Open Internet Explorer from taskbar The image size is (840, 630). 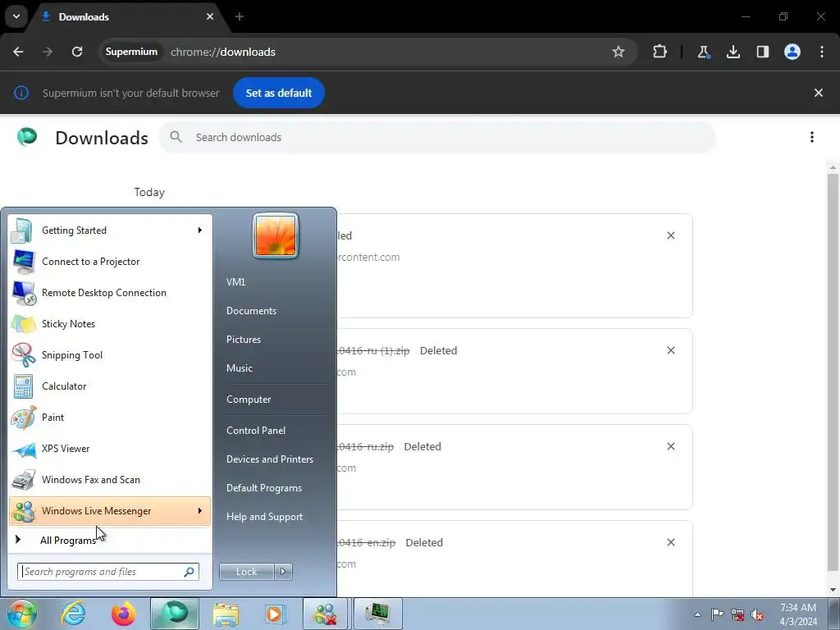coord(73,614)
